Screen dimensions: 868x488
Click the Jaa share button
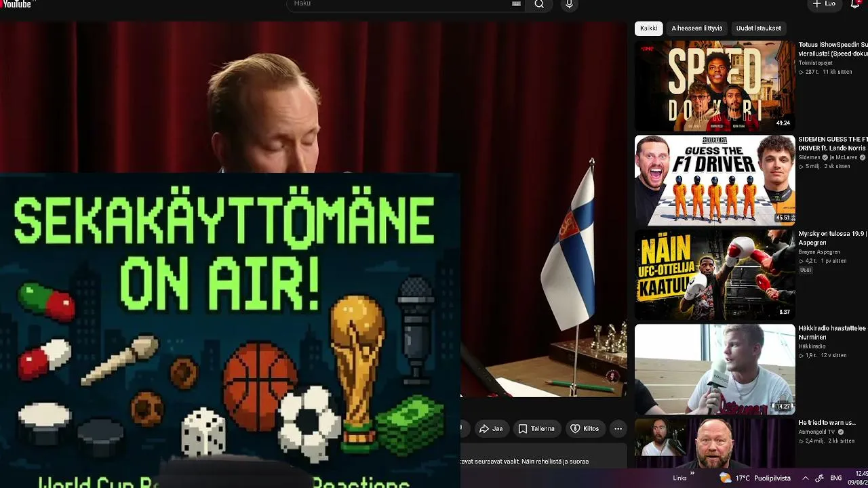point(491,429)
